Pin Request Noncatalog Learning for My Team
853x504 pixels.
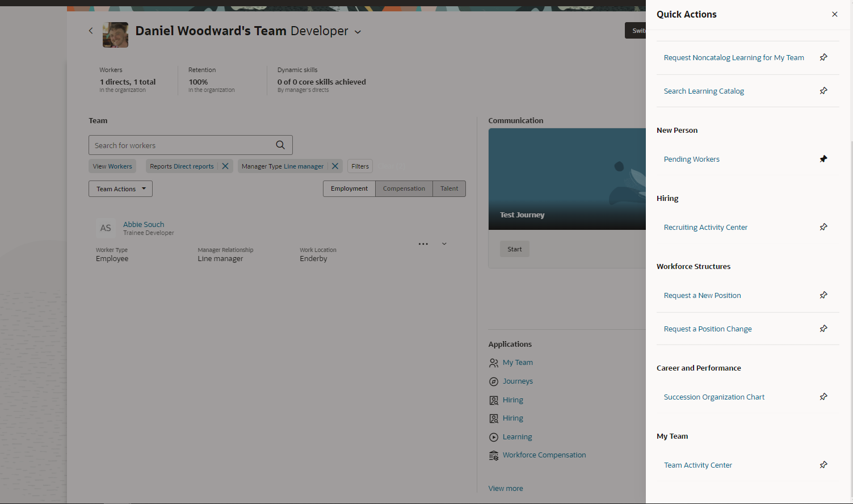[823, 57]
